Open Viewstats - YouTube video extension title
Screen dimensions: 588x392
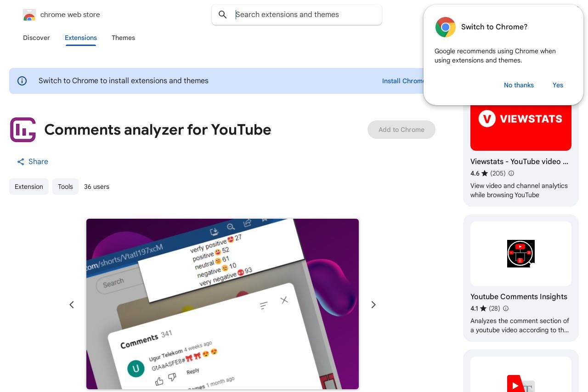520,161
